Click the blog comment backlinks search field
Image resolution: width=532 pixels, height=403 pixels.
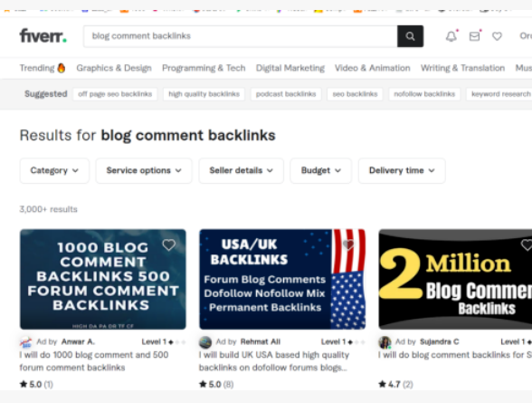[x=241, y=36]
